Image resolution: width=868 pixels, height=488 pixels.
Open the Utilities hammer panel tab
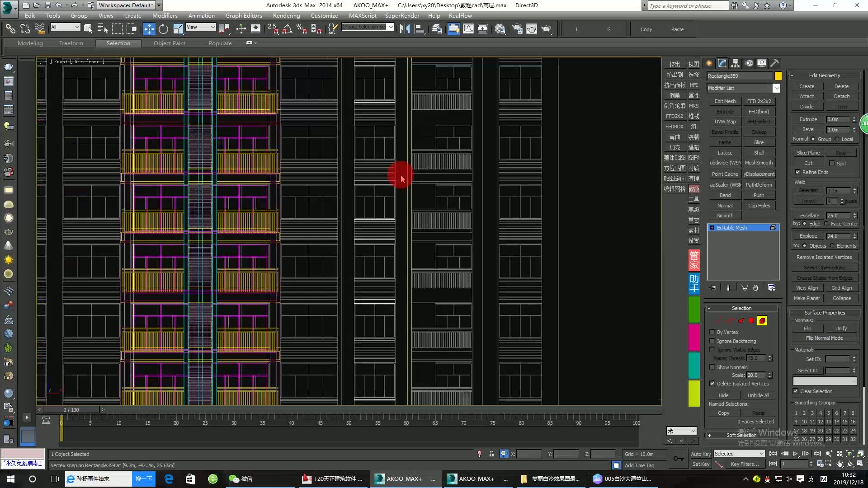point(774,63)
